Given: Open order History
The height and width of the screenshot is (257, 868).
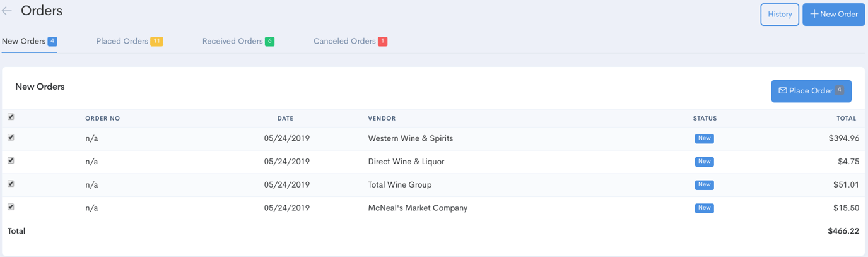Looking at the screenshot, I should tap(780, 15).
